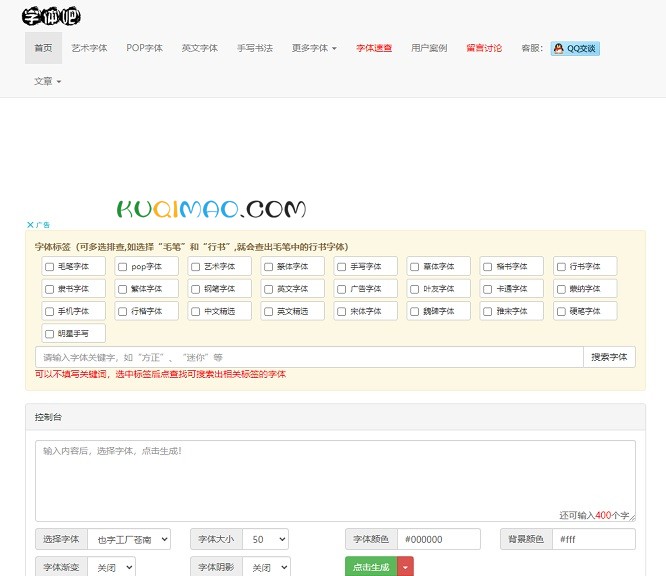Check the 隶书字体 tag checkbox
Image resolution: width=666 pixels, height=576 pixels.
coord(49,289)
